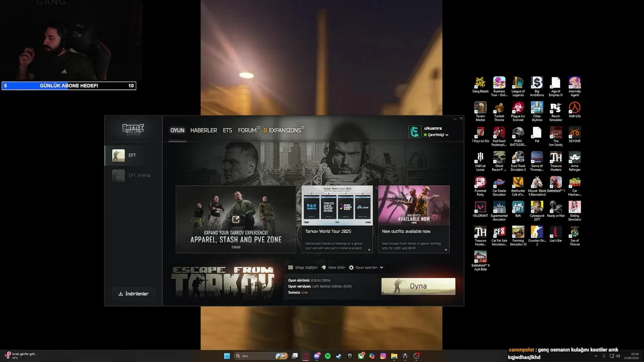Image resolution: width=644 pixels, height=362 pixels.
Task: Open Raft desktop shortcut
Action: [x=518, y=209]
